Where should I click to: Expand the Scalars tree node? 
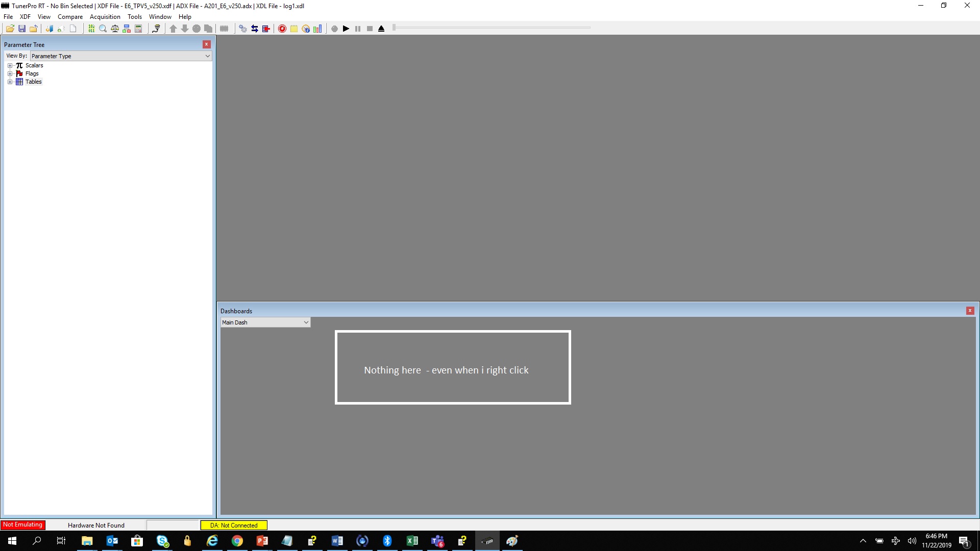click(x=10, y=65)
